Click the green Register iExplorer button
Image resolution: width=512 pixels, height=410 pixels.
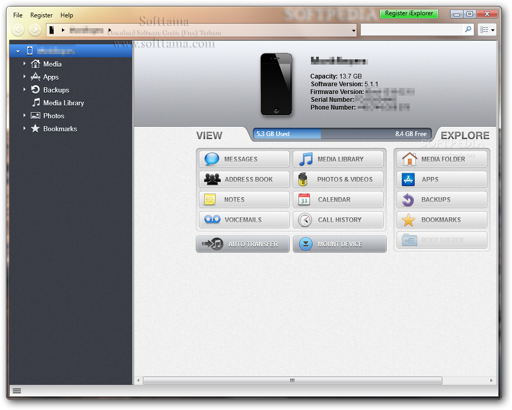[409, 14]
